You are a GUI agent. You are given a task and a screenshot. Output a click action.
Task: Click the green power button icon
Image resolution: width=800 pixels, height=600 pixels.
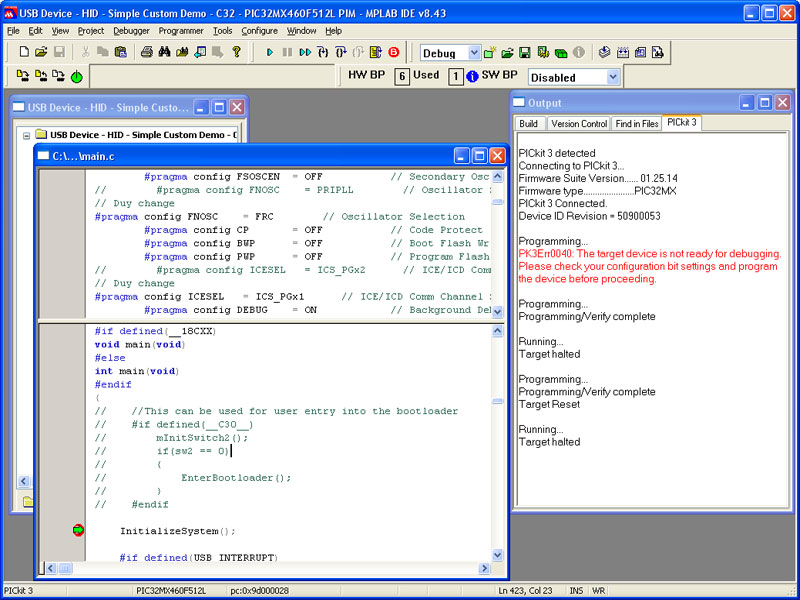point(77,77)
